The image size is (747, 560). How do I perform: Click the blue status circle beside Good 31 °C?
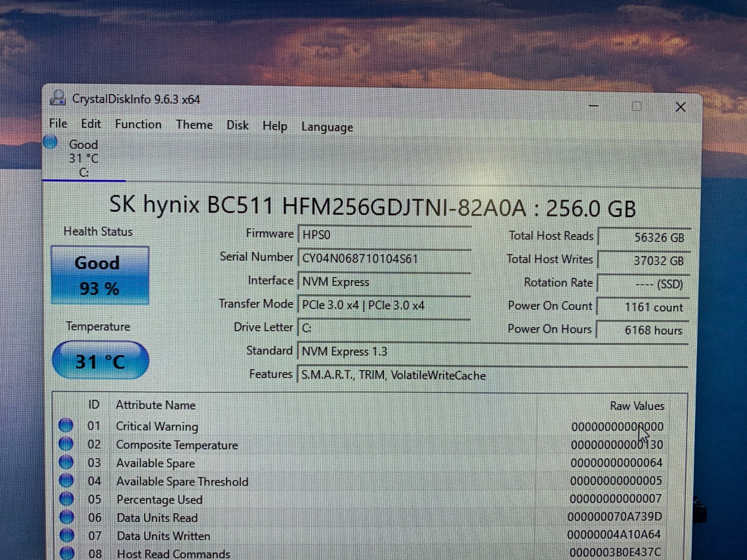click(50, 142)
